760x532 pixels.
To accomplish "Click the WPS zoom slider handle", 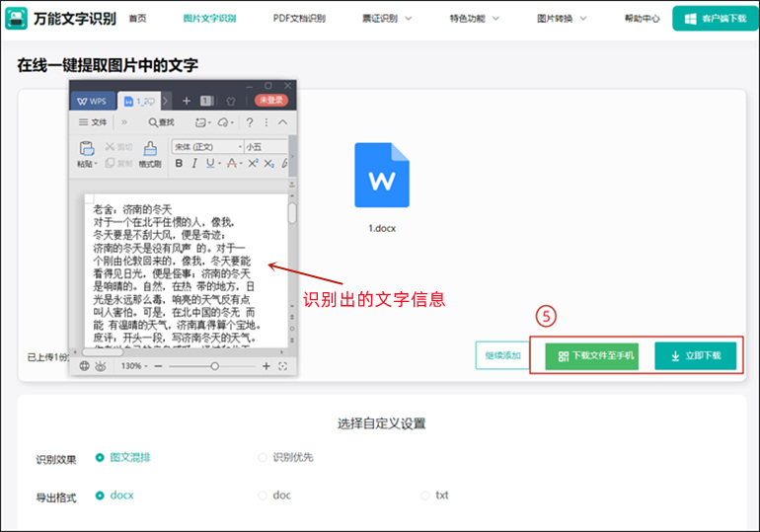I will click(215, 366).
